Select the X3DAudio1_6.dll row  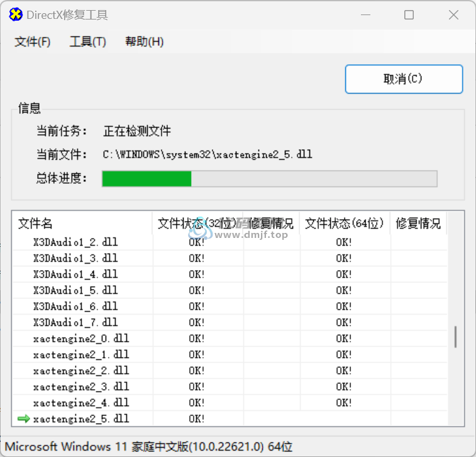tap(230, 307)
